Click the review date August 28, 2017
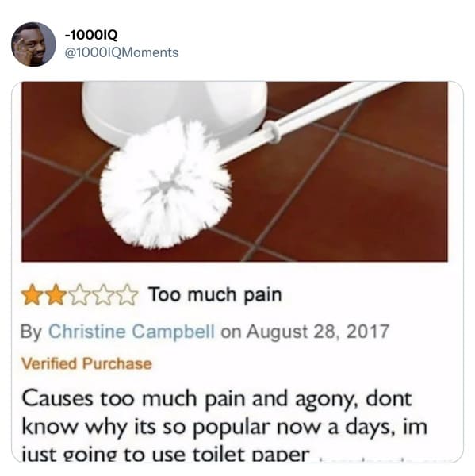The image size is (475, 476). coord(317,332)
